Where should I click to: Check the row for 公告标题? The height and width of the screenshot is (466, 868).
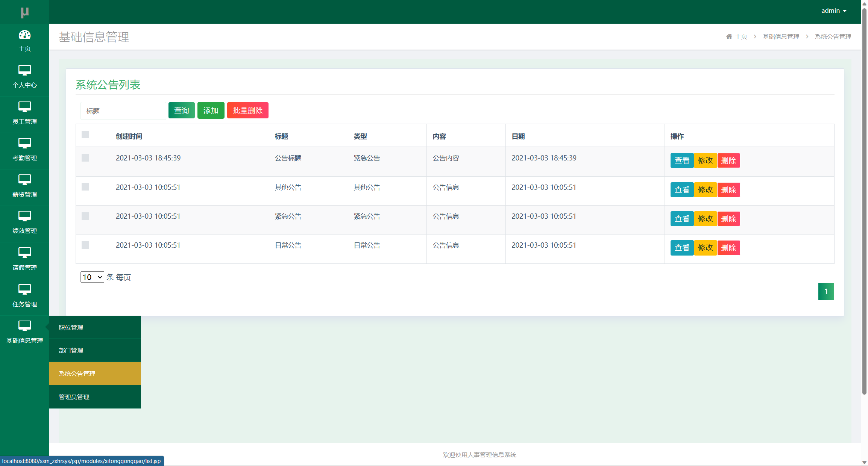coord(85,158)
